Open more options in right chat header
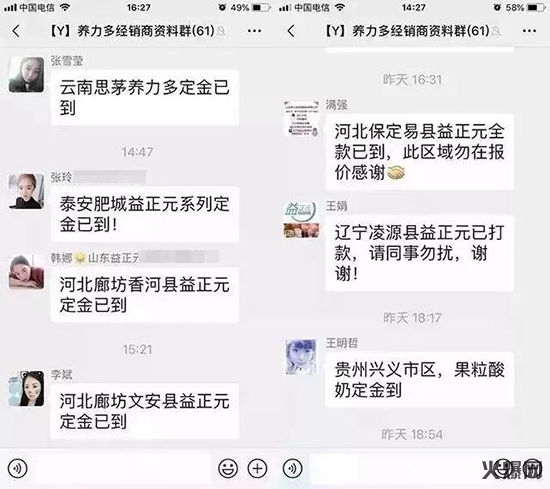This screenshot has width=550, height=489. click(x=529, y=31)
